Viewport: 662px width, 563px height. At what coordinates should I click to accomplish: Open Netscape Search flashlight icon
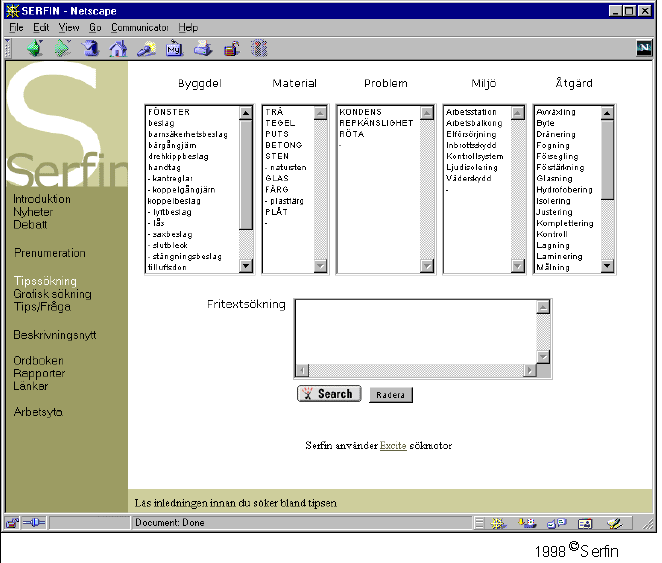(x=146, y=48)
